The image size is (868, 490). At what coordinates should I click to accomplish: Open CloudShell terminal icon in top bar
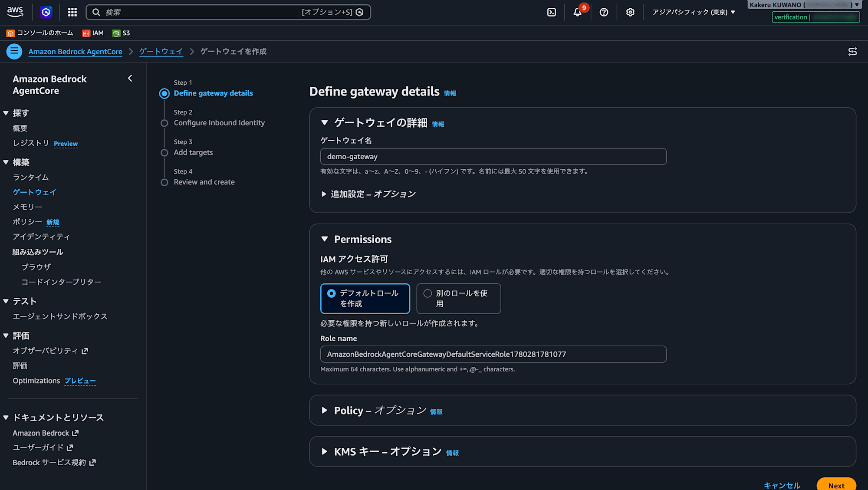coord(552,12)
